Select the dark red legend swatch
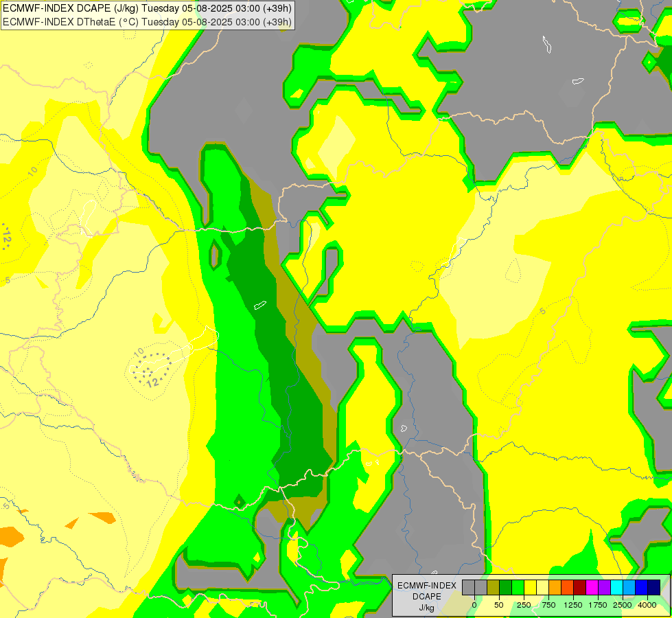The height and width of the screenshot is (618, 672). [x=580, y=587]
